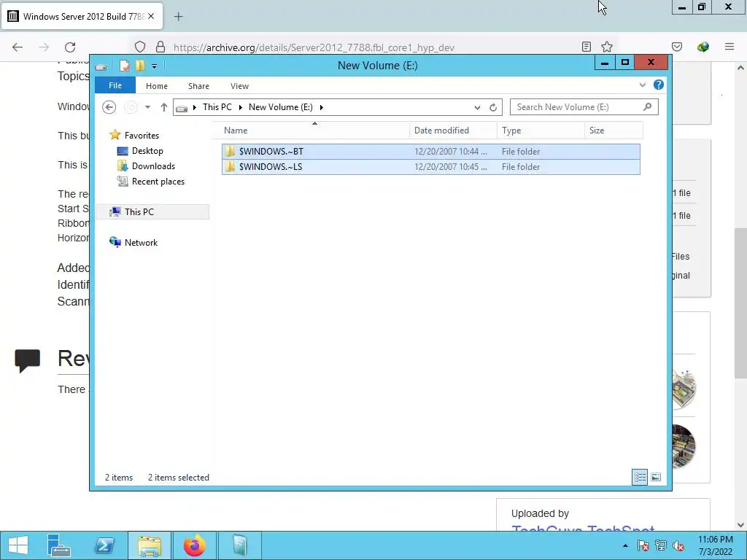Viewport: 747px width, 560px height.
Task: Open the muted volume tray icon
Action: coord(678,545)
